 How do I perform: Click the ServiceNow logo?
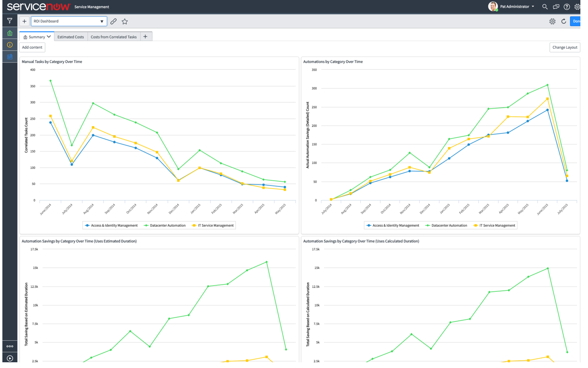coord(38,7)
